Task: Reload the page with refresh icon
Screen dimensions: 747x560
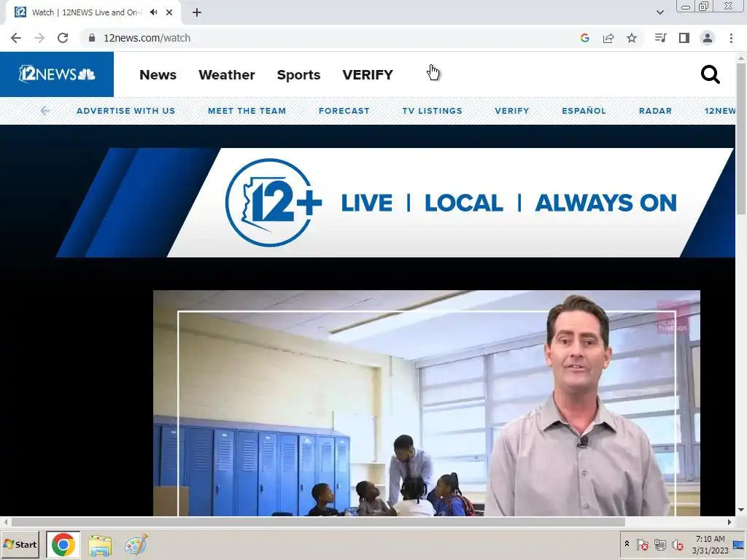Action: (63, 38)
